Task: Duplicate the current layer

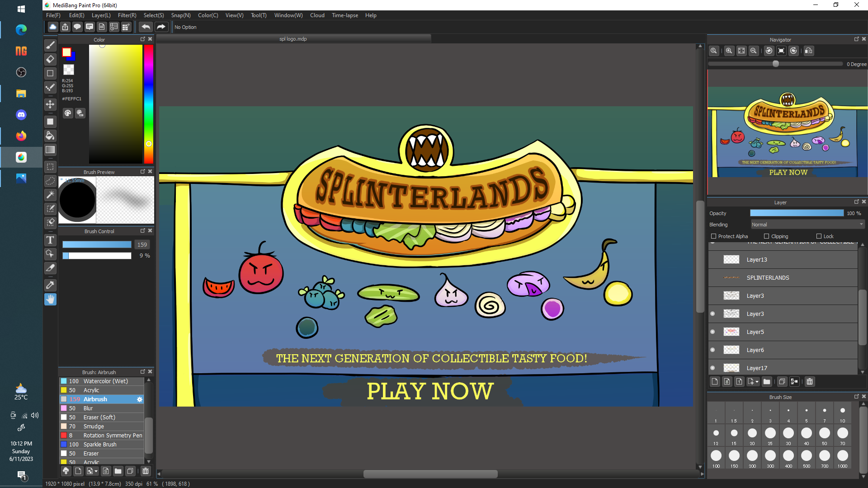Action: pyautogui.click(x=782, y=382)
